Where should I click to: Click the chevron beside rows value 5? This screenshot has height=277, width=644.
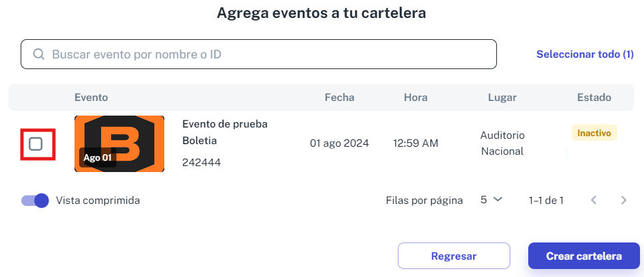[498, 200]
